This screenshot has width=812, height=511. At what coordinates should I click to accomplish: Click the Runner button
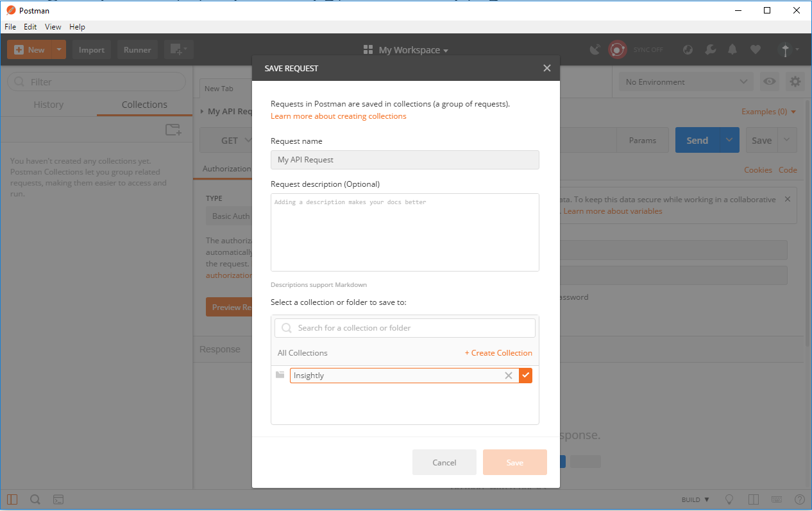coord(137,49)
